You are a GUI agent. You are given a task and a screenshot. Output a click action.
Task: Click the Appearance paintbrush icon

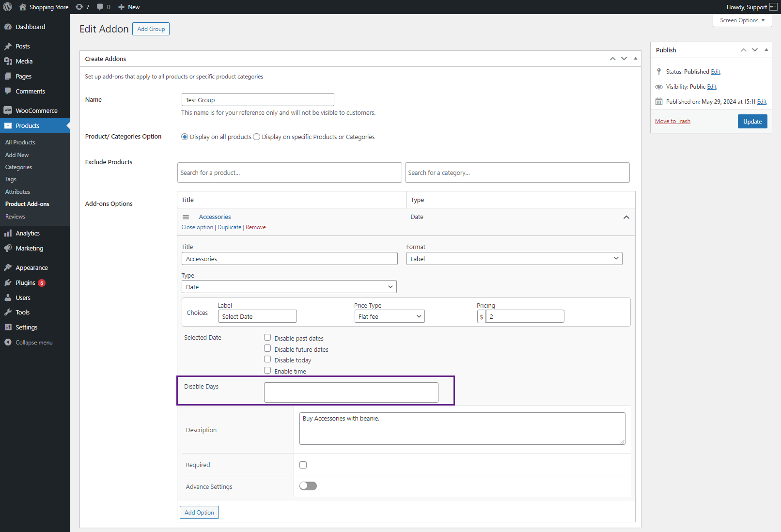pyautogui.click(x=8, y=267)
